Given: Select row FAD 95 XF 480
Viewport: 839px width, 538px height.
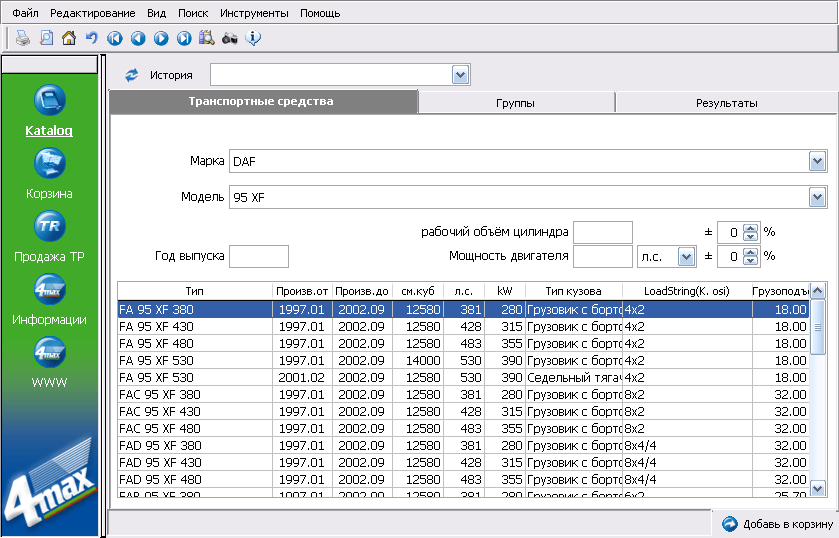Looking at the screenshot, I should (463, 480).
